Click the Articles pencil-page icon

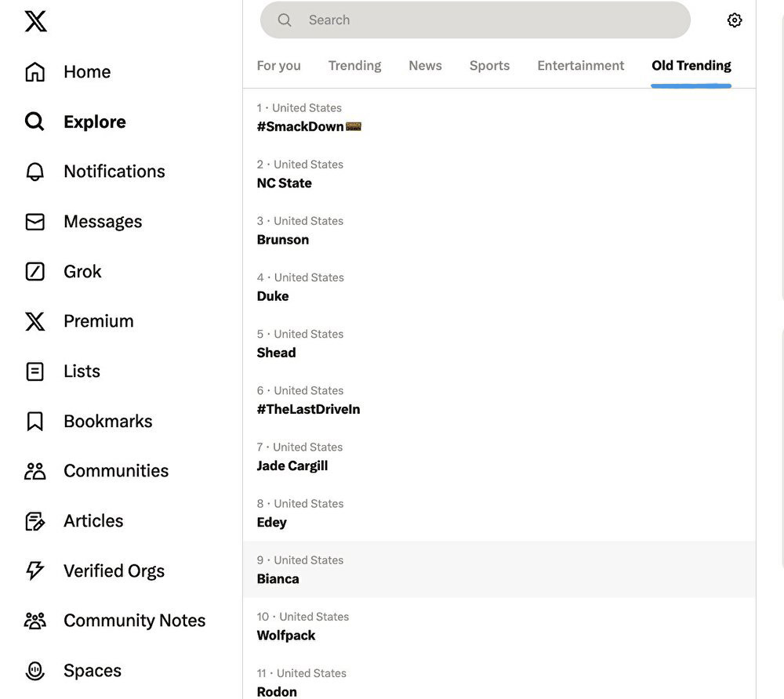tap(35, 521)
